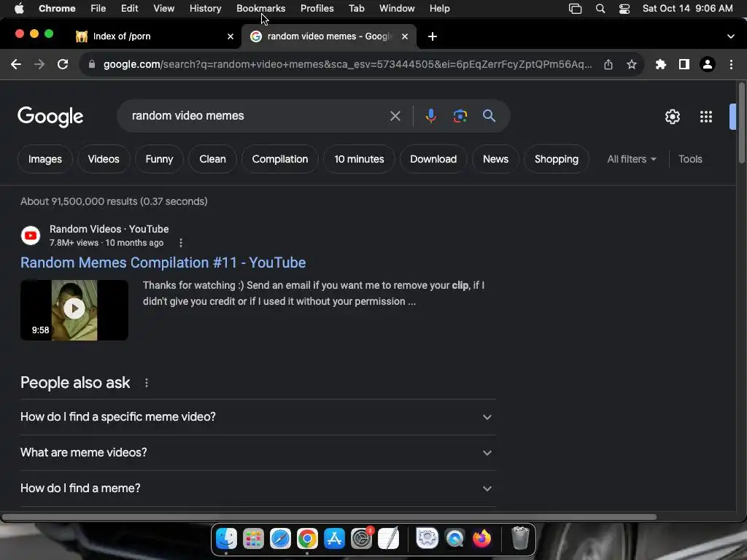Search by image with Google Lens

click(x=460, y=116)
